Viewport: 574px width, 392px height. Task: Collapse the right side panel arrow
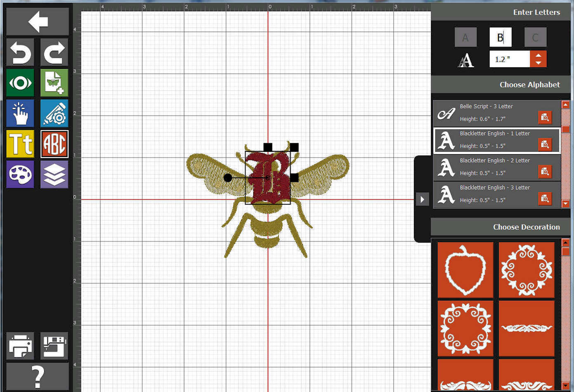[x=422, y=199]
